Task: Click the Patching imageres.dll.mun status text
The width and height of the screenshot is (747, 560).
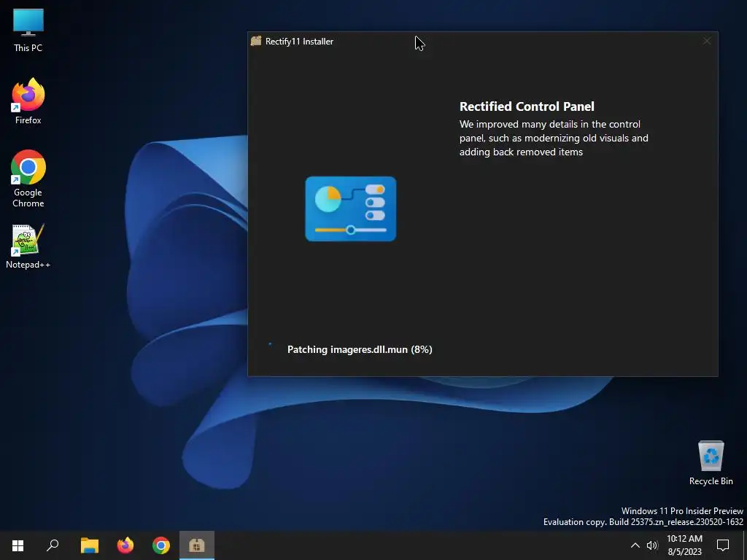Action: point(360,349)
